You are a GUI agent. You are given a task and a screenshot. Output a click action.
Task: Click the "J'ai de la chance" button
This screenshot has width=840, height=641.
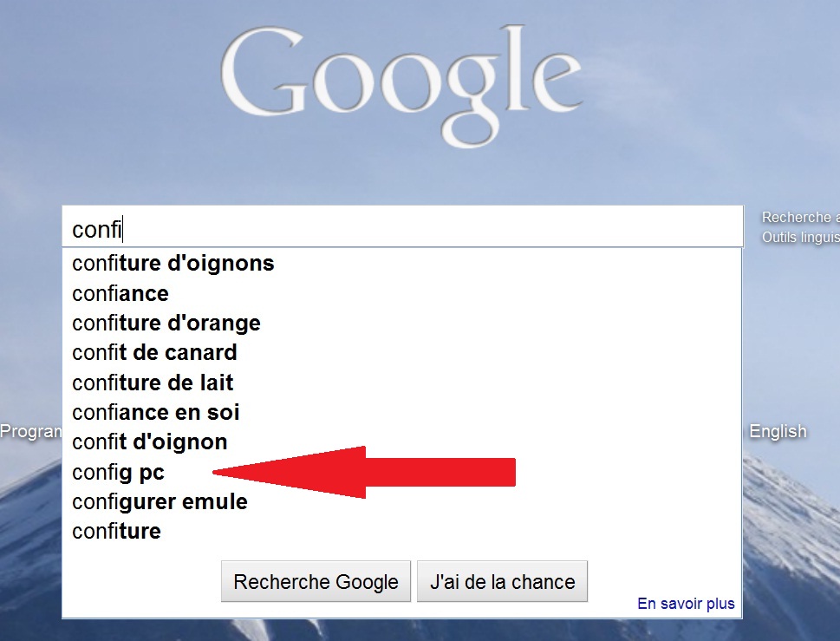click(502, 582)
